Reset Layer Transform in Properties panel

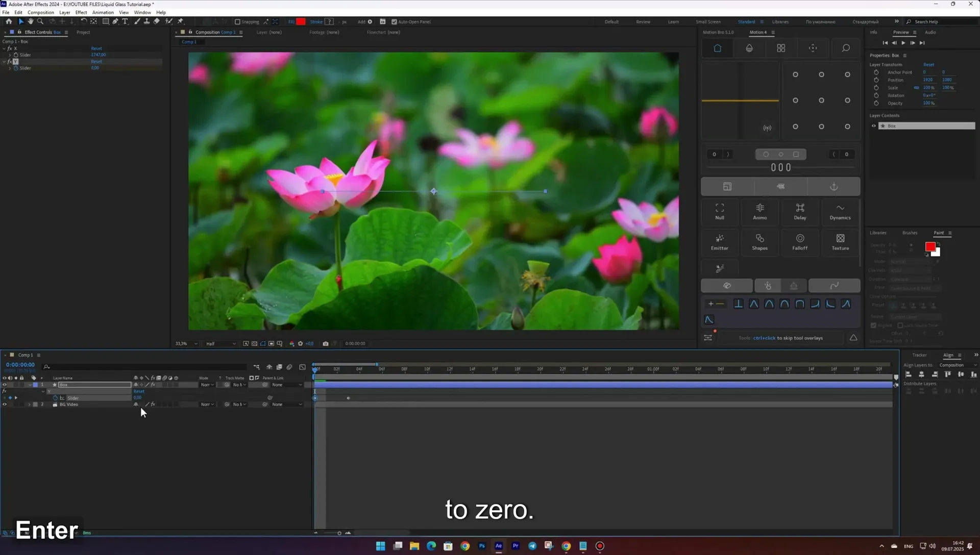pyautogui.click(x=928, y=65)
